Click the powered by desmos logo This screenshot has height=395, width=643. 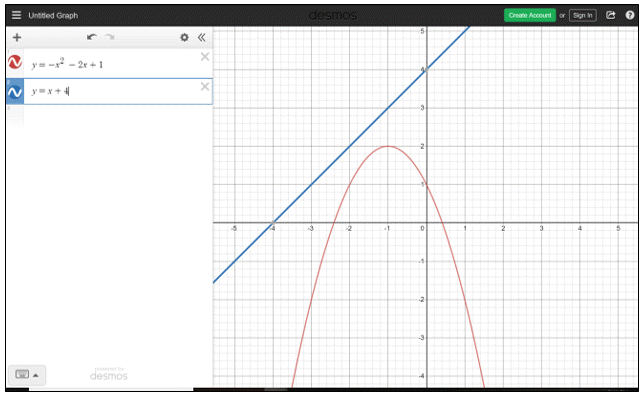[x=109, y=374]
